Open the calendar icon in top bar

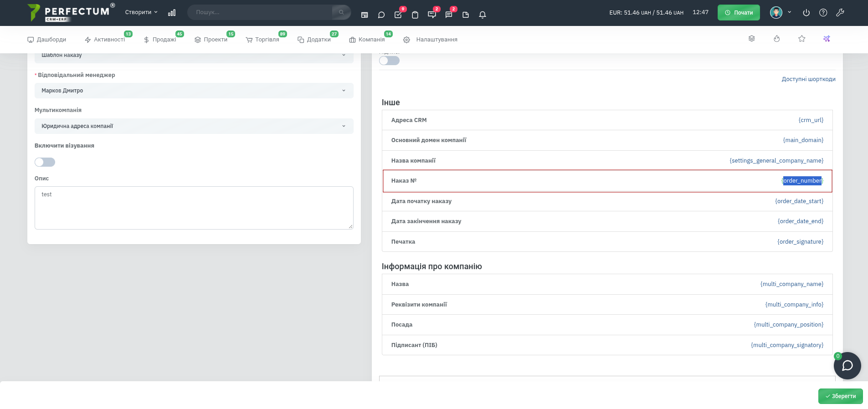(x=365, y=15)
